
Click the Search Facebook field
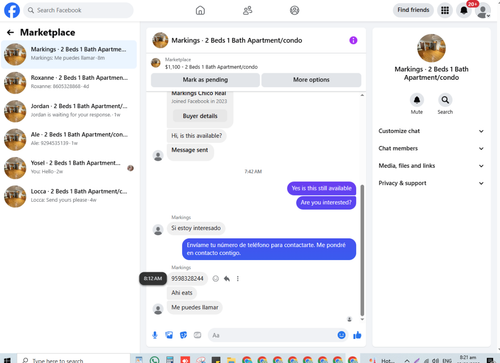point(78,10)
